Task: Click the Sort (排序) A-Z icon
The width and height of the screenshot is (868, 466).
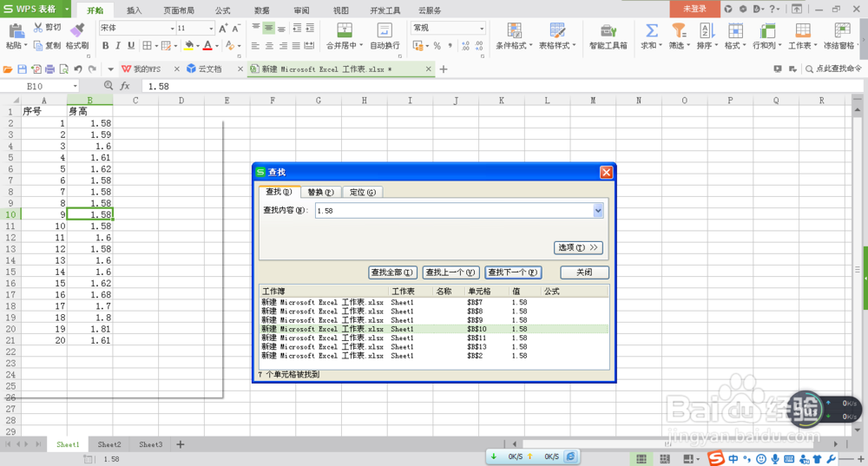Action: 706,30
